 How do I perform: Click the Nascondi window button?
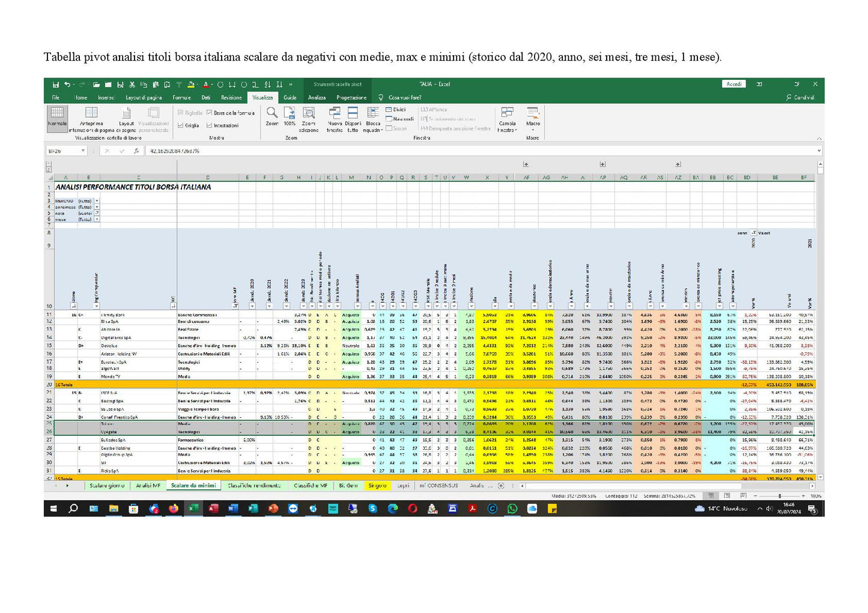point(399,119)
